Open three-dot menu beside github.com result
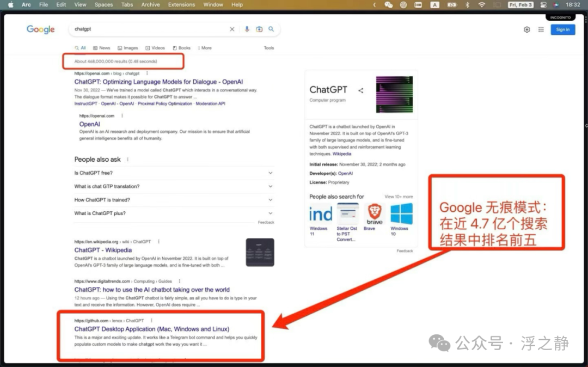Screen dimensions: 588x367 [x=151, y=321]
